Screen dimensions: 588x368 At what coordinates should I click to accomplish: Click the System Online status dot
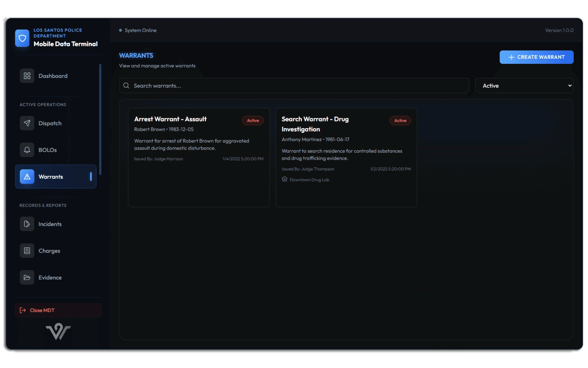[x=120, y=30]
